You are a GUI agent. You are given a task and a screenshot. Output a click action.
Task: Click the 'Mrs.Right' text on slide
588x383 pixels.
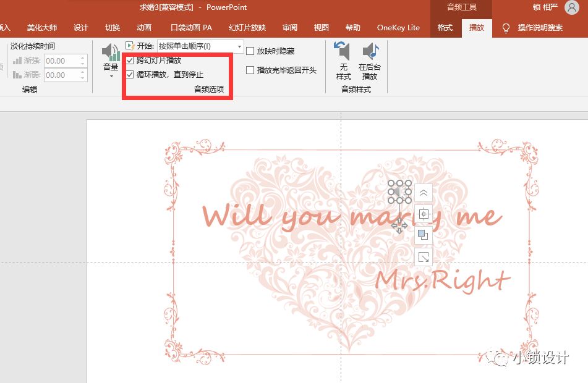[443, 280]
